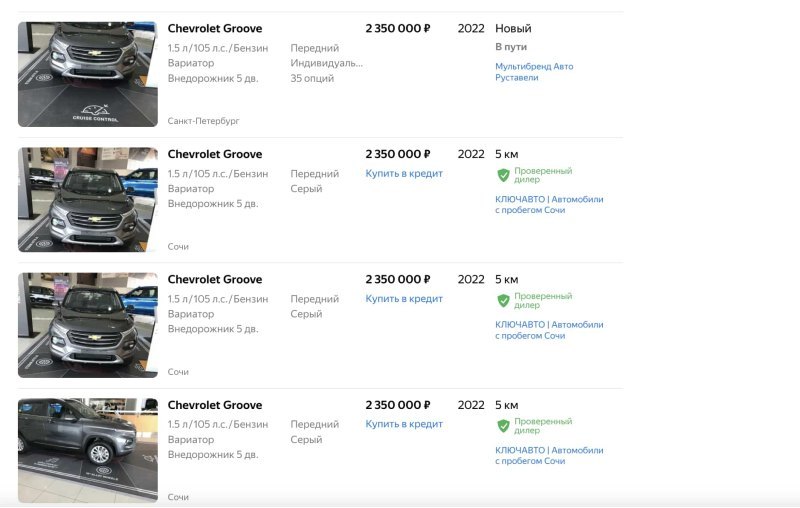Screen dimensions: 800x508
Task: Open the second listing's front-view car photo
Action: (88, 199)
